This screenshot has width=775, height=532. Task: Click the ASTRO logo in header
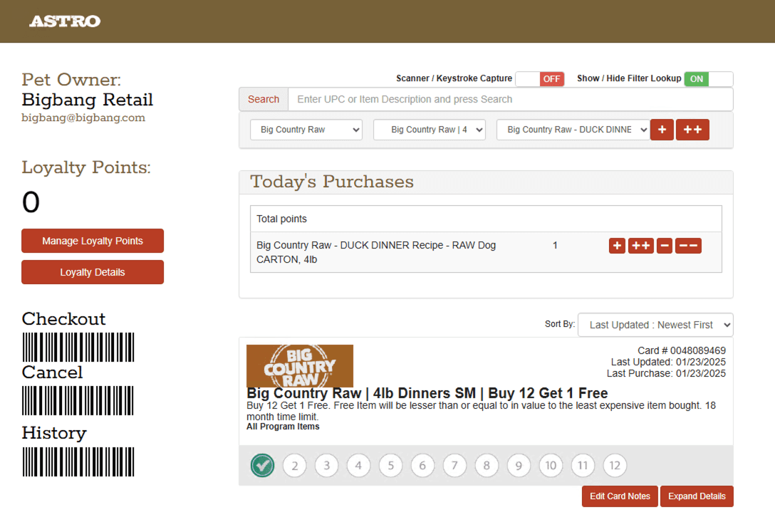(65, 21)
